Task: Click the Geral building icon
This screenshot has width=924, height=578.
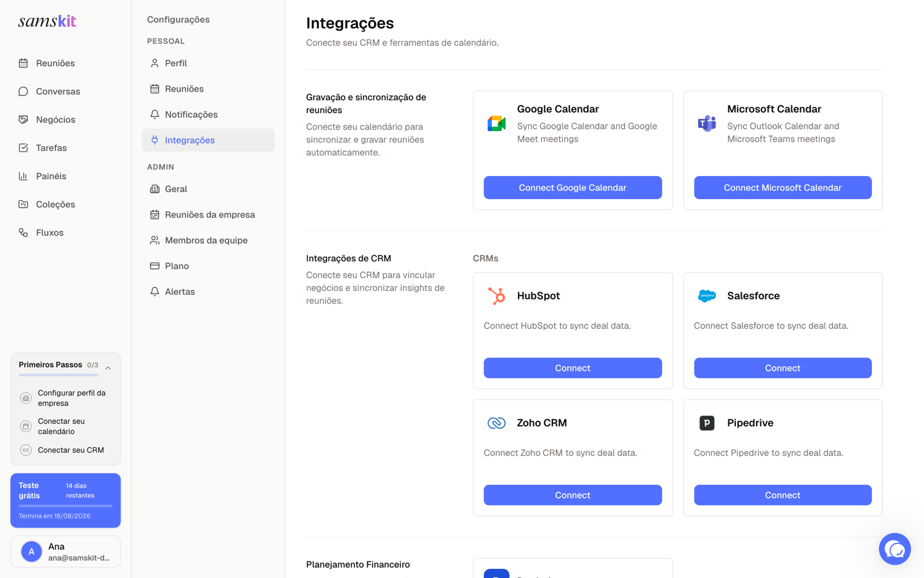Action: tap(155, 189)
